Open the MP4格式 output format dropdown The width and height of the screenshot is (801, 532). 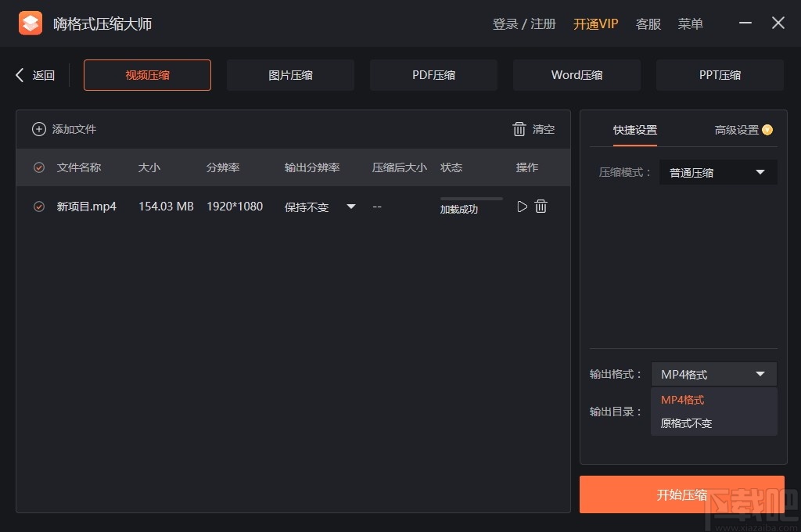[713, 374]
